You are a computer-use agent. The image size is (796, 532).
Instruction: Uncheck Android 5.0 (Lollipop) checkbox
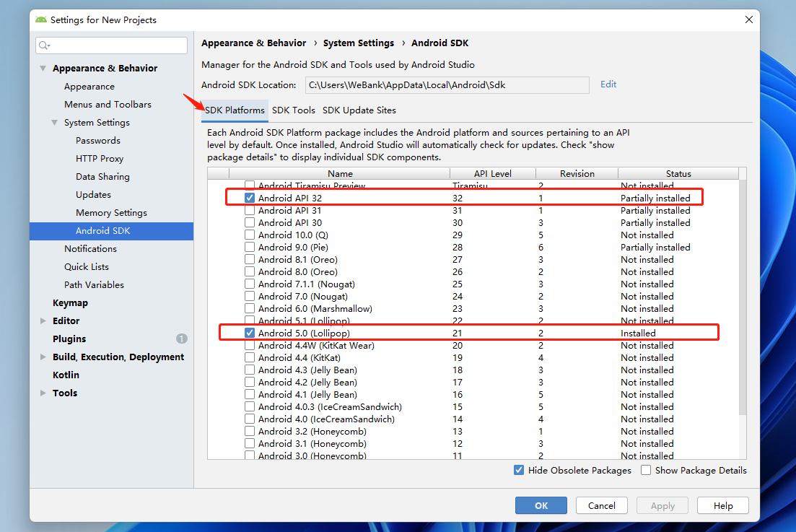[249, 333]
